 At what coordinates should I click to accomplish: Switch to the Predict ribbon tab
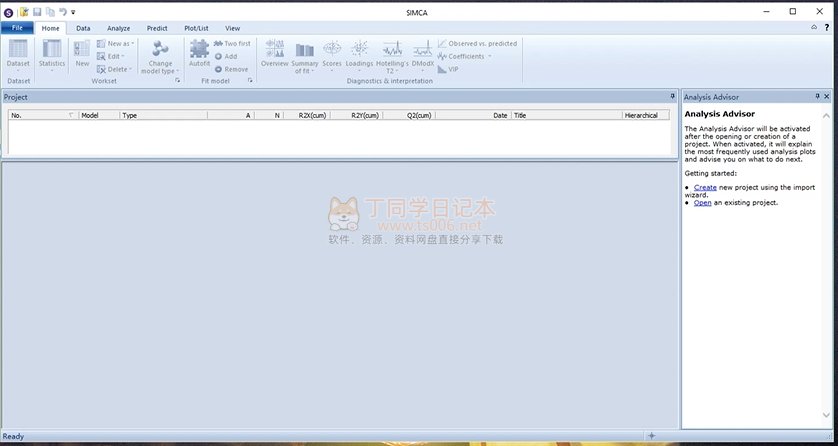[x=157, y=28]
